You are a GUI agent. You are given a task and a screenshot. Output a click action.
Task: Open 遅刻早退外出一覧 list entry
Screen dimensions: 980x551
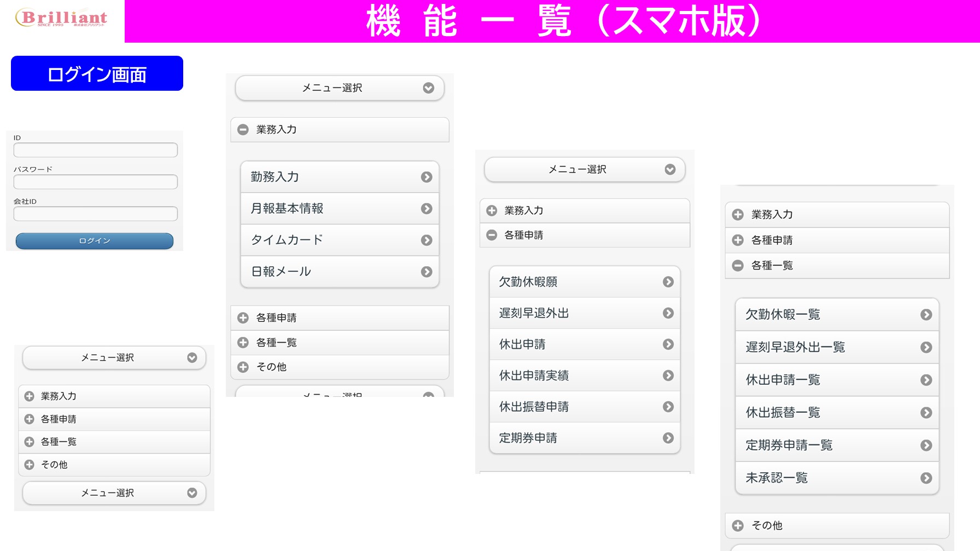(x=837, y=347)
